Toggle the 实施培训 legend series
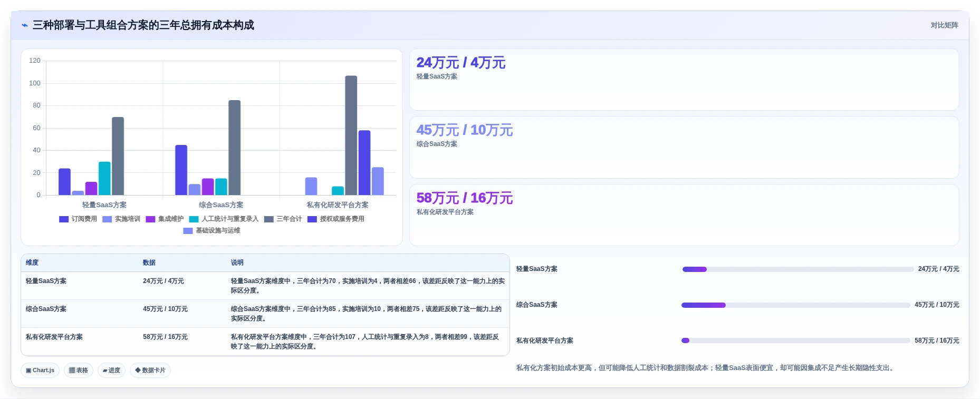This screenshot has width=980, height=399. point(121,219)
